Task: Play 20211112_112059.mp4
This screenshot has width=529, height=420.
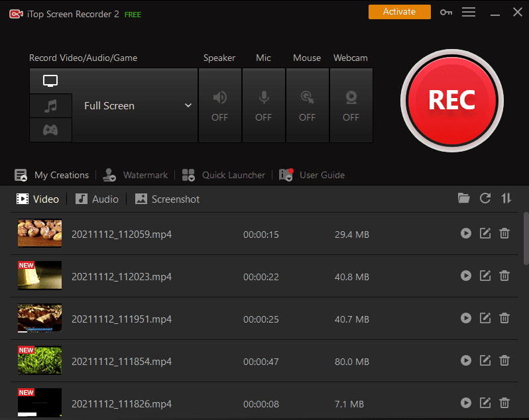Action: tap(466, 233)
